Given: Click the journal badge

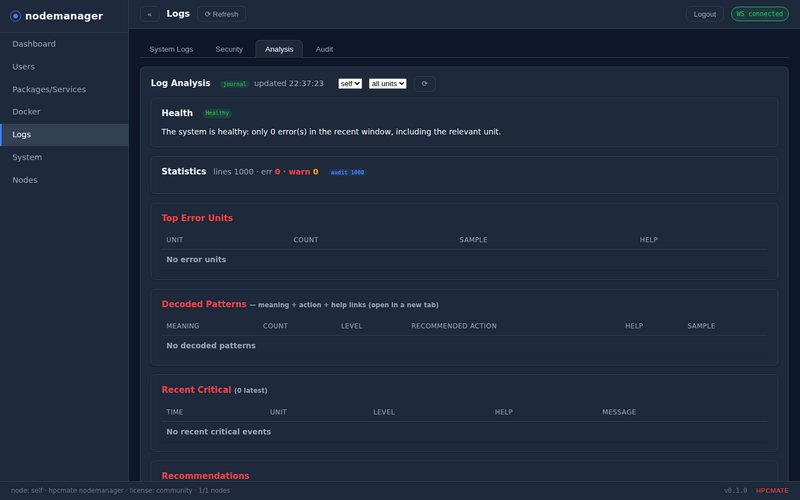Looking at the screenshot, I should 235,84.
